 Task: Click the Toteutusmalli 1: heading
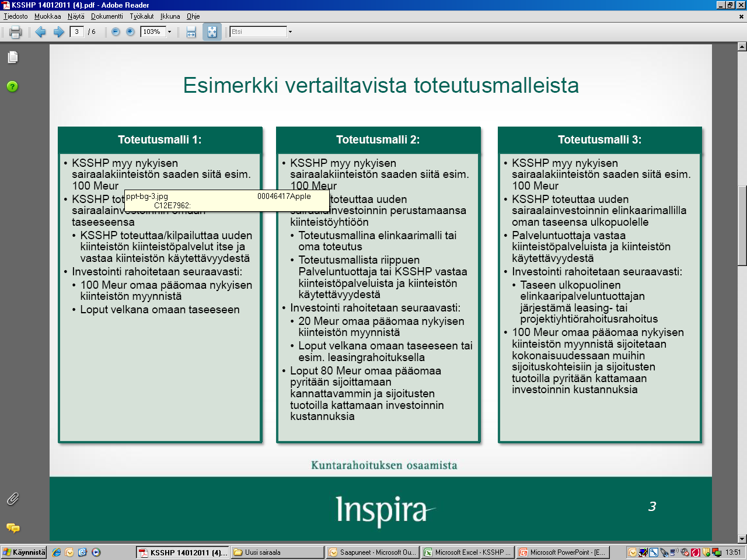click(160, 139)
